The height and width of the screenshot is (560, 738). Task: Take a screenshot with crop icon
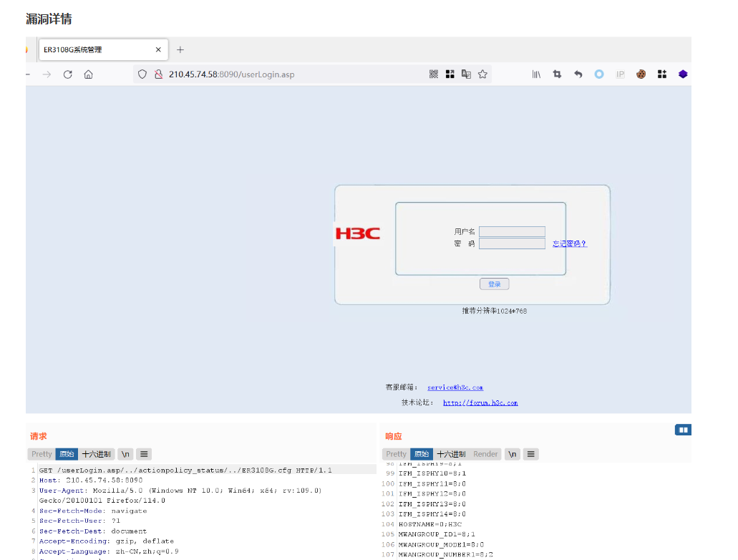(x=558, y=74)
